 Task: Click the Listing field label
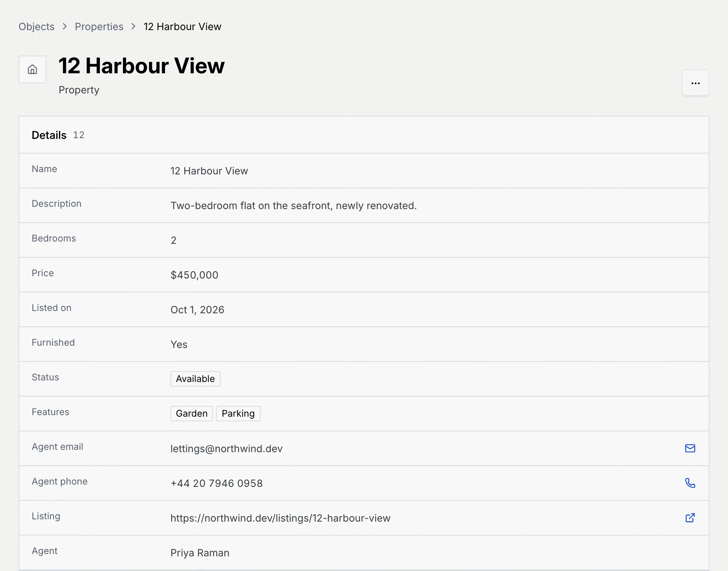point(46,516)
